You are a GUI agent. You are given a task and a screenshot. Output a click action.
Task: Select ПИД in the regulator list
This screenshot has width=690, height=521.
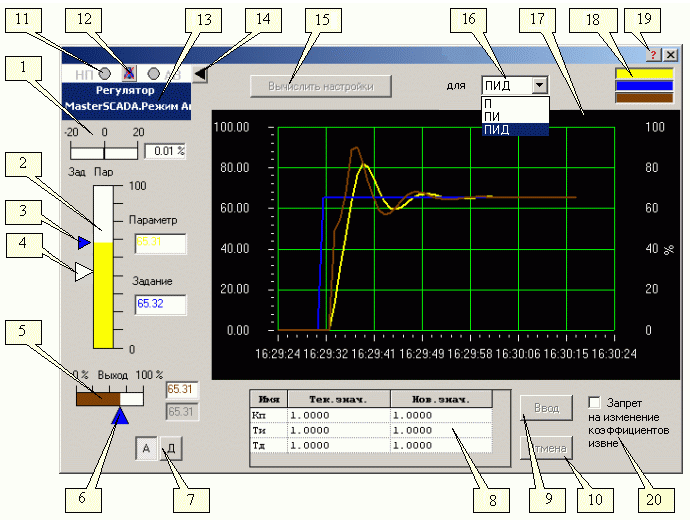coord(515,129)
